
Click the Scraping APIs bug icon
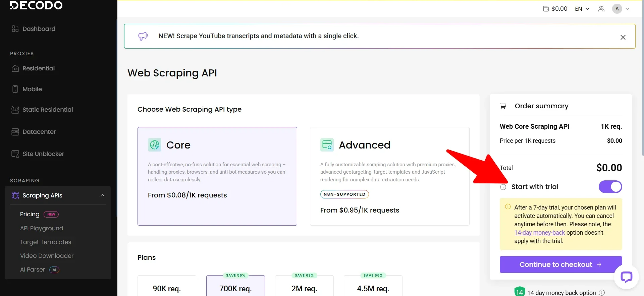[x=15, y=195]
